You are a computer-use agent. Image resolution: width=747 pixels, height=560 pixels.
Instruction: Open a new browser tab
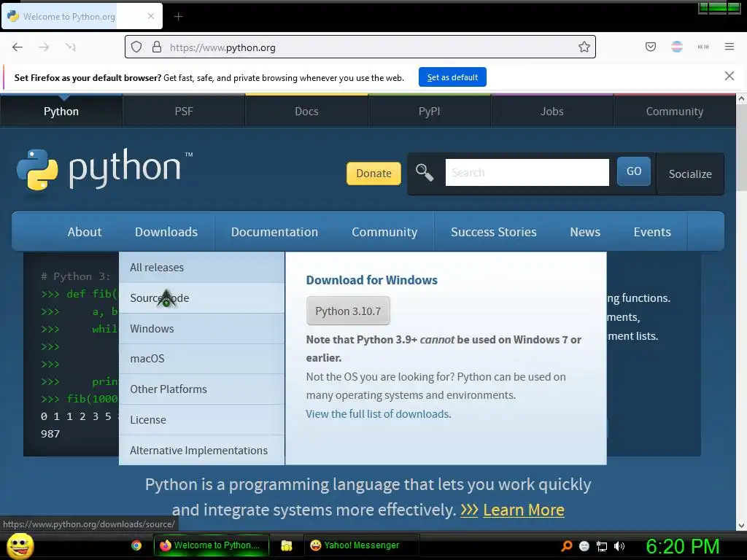(178, 17)
